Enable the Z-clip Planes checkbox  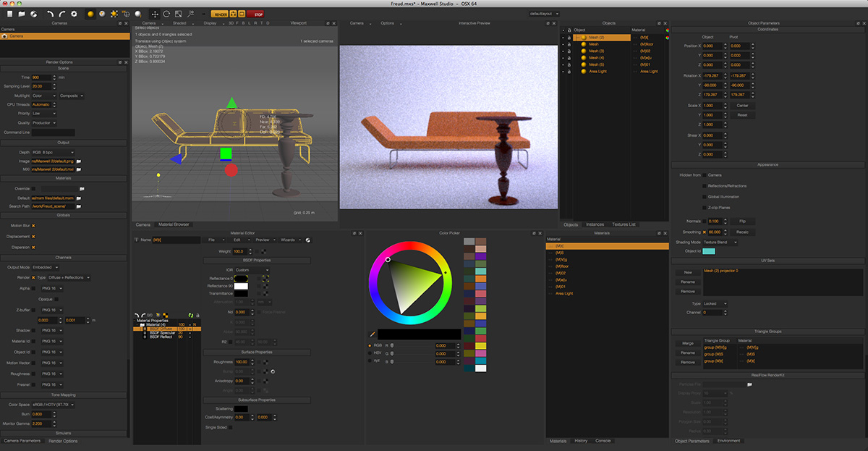point(705,206)
